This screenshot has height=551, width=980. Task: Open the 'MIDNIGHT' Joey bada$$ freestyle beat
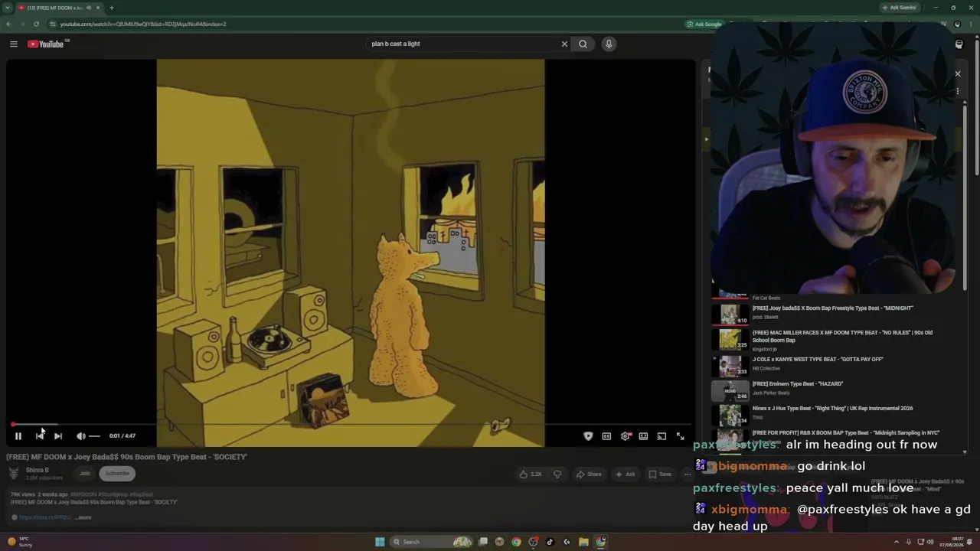833,308
